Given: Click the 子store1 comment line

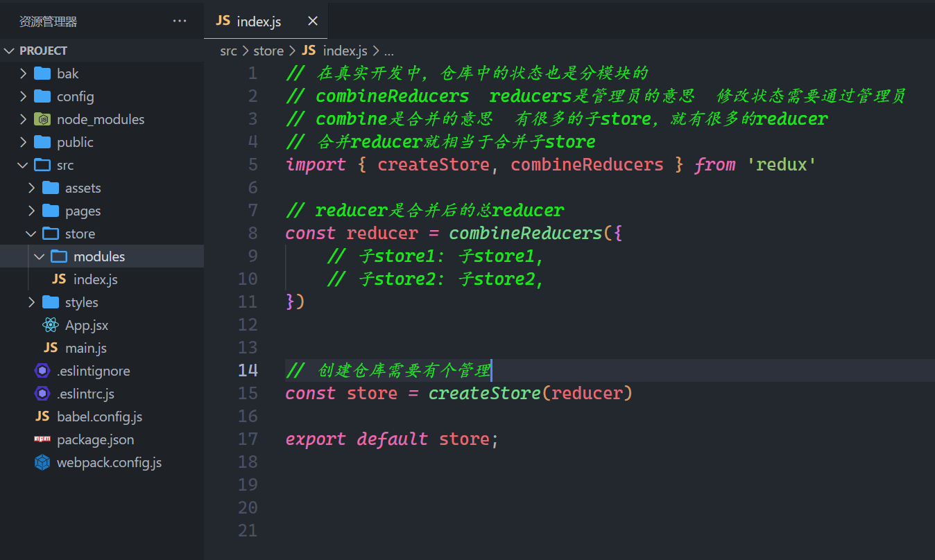Looking at the screenshot, I should 435,256.
